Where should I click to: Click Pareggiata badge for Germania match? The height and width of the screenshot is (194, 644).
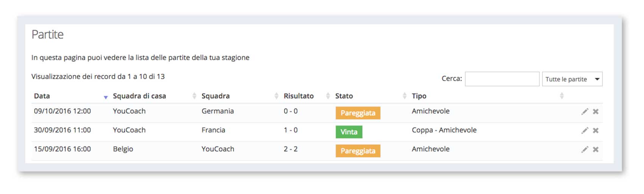(358, 113)
